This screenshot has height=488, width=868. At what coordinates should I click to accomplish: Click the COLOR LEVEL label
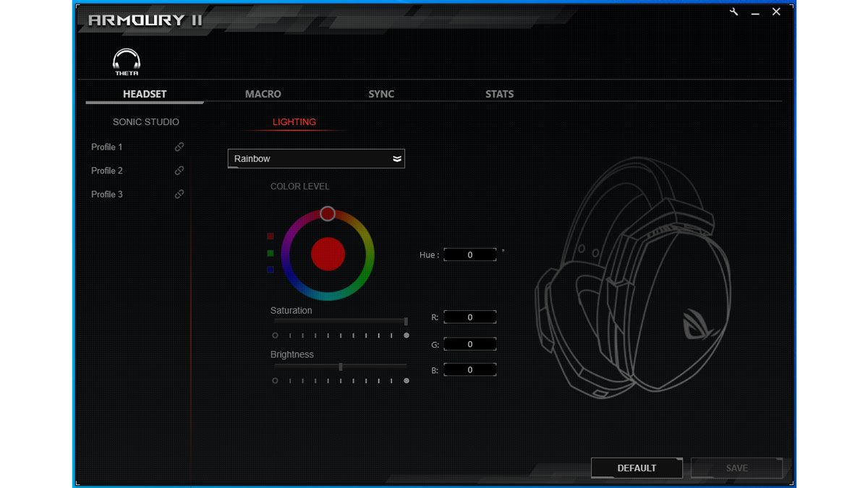coord(299,187)
